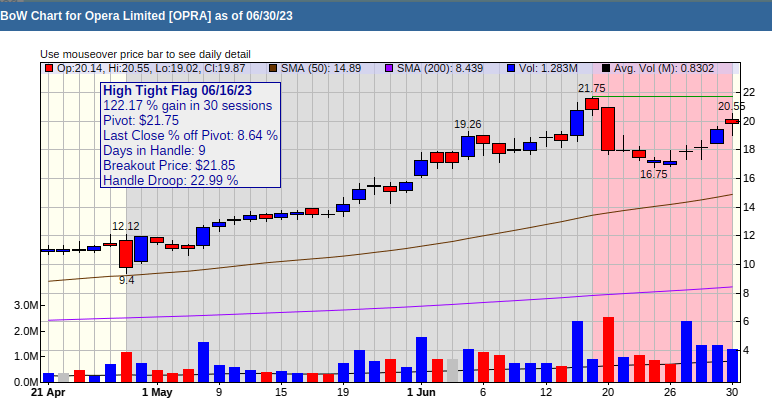Click the 'SMA (200): 8.439' legend text
This screenshot has width=772, height=409.
(x=440, y=68)
